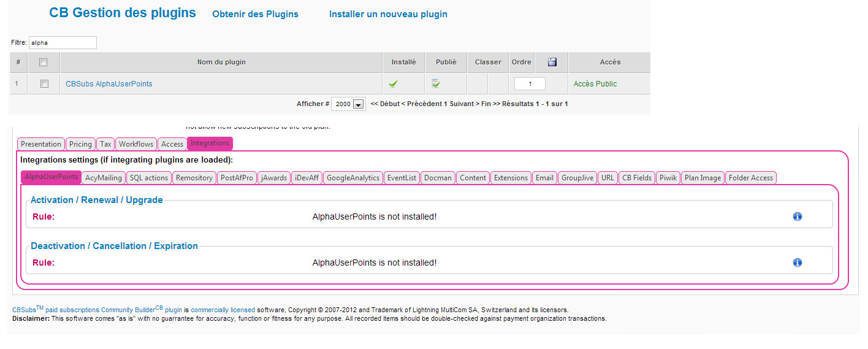Switch to the Remository sub-tab
The width and height of the screenshot is (868, 349).
[x=194, y=178]
